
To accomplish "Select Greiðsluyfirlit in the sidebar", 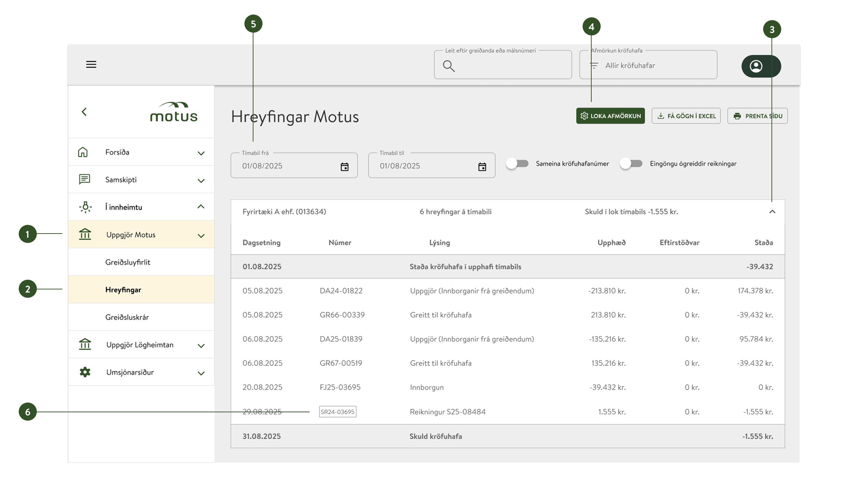I will click(x=128, y=262).
